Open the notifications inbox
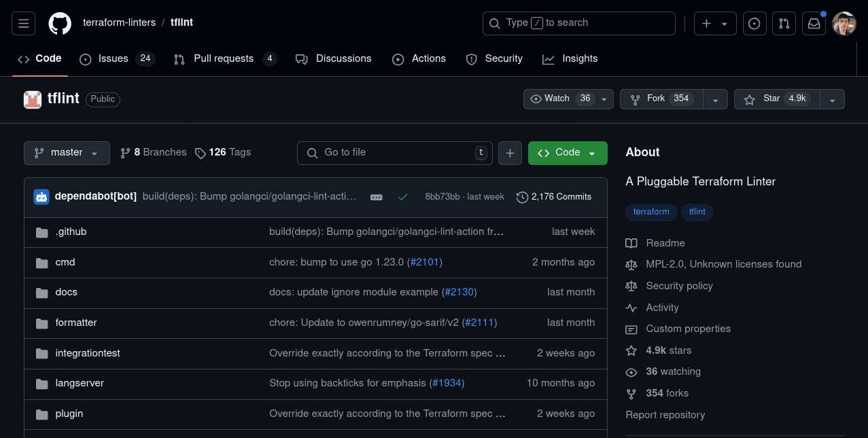 814,23
